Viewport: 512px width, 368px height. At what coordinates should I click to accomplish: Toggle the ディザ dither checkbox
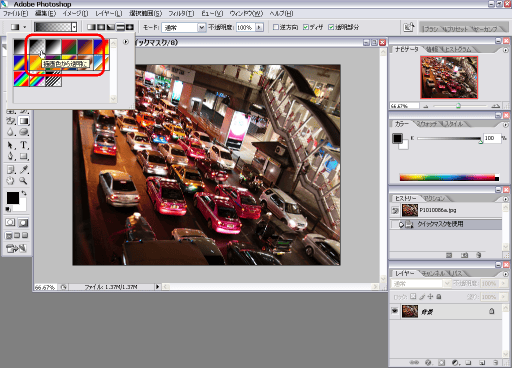306,27
